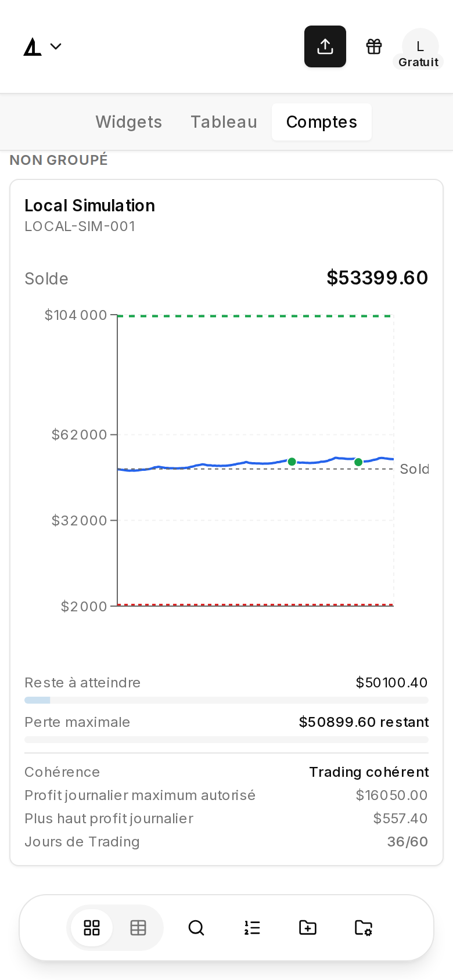
Task: Click the Perte maximale progress bar
Action: click(x=227, y=740)
